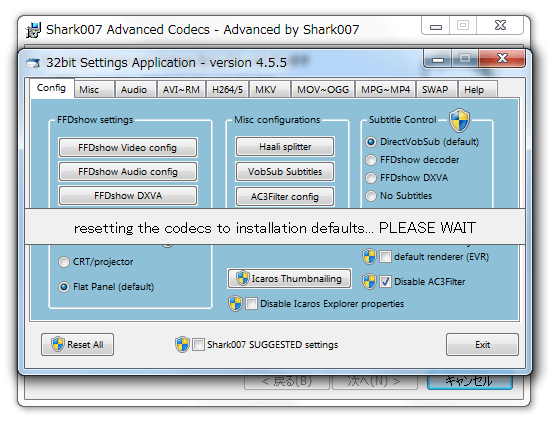Enable default renderer (EVR) checkbox
Screen dimensions: 552x425
click(385, 257)
